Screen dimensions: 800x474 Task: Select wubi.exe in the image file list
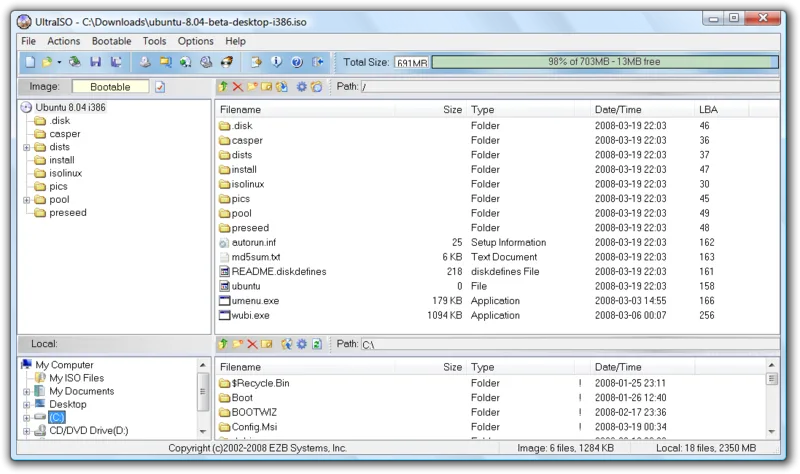[250, 315]
